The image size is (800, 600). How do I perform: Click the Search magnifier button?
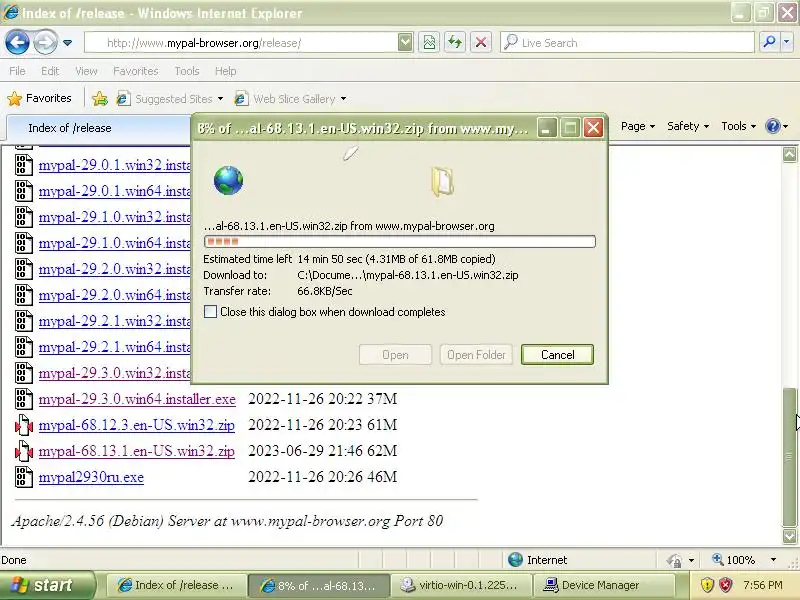(x=769, y=43)
